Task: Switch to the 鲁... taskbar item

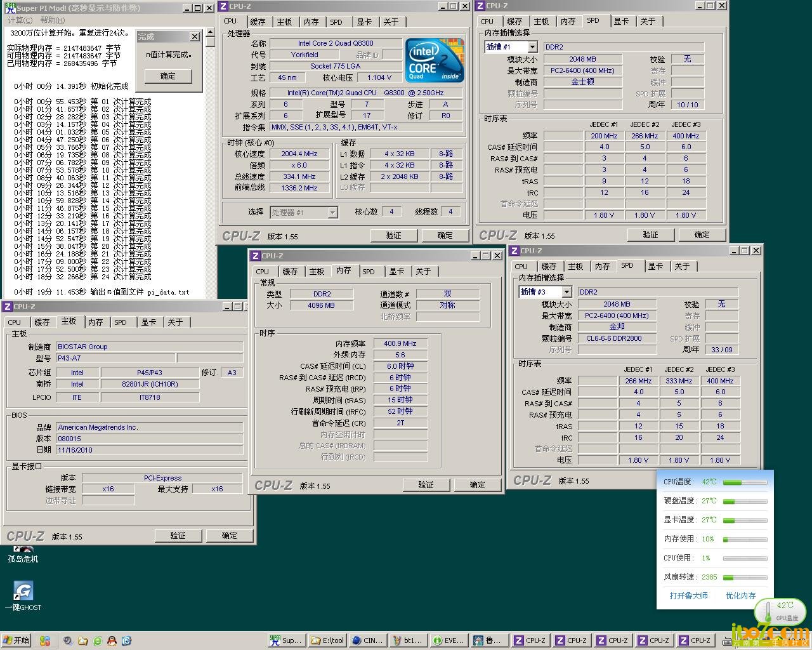Action: point(490,640)
